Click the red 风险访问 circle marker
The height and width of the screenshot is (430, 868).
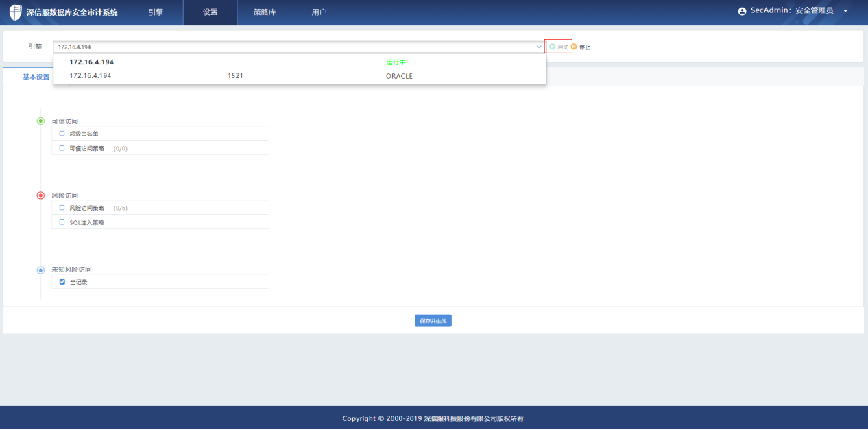point(40,195)
